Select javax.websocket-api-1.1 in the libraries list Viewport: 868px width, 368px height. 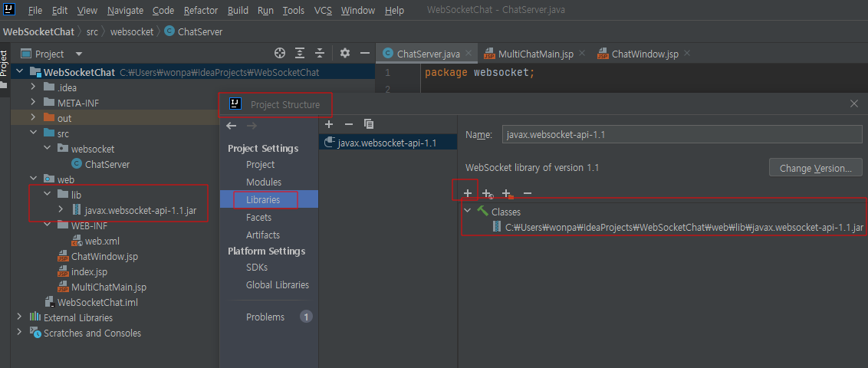click(x=388, y=143)
